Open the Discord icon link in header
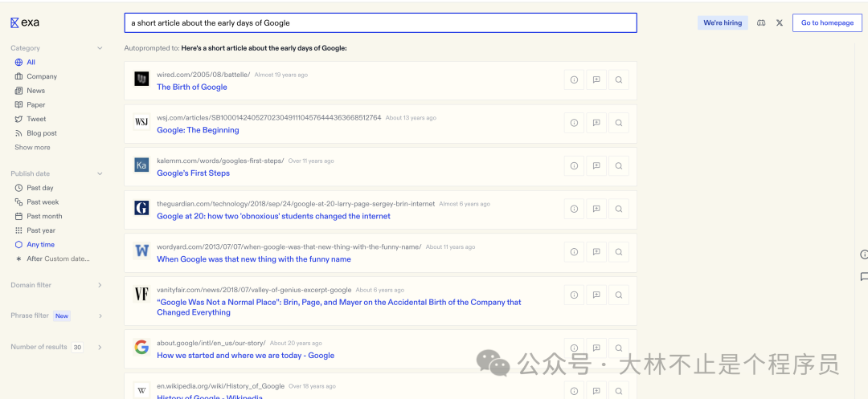This screenshot has height=399, width=868. coord(761,22)
